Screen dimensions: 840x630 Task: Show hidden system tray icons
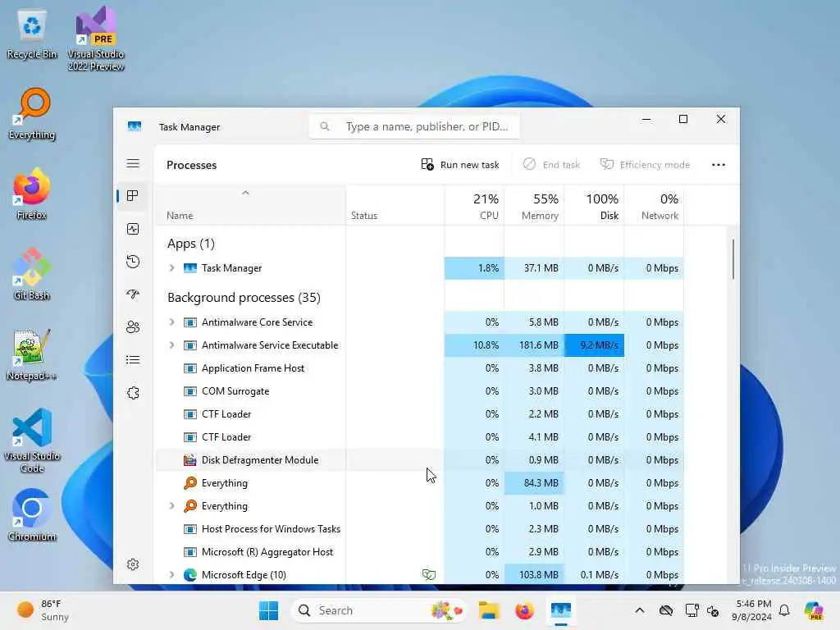click(x=640, y=610)
